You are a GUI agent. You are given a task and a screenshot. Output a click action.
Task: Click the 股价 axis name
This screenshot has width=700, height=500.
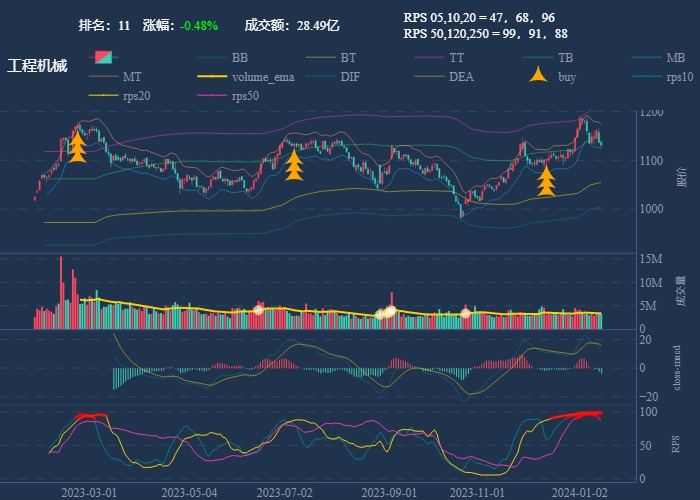pyautogui.click(x=682, y=177)
